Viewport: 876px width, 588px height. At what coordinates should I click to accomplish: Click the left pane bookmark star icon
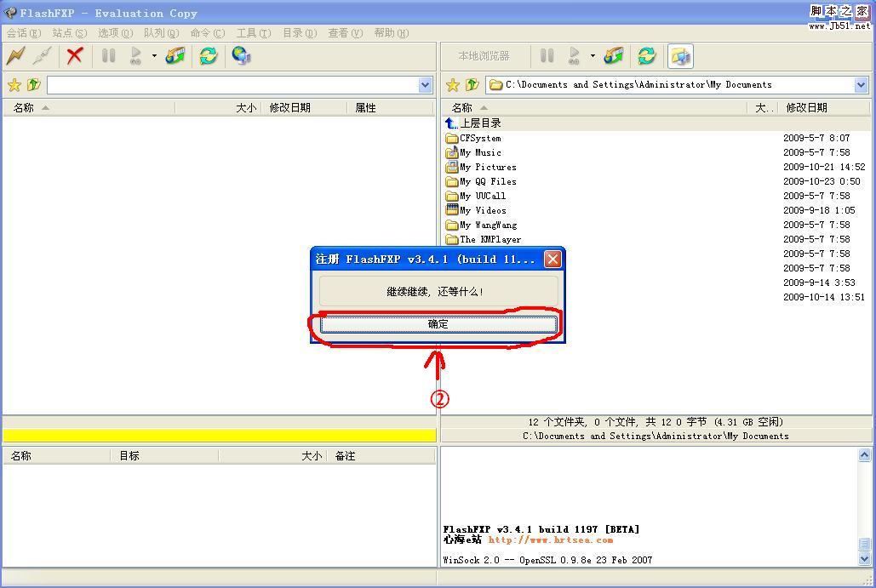(14, 85)
